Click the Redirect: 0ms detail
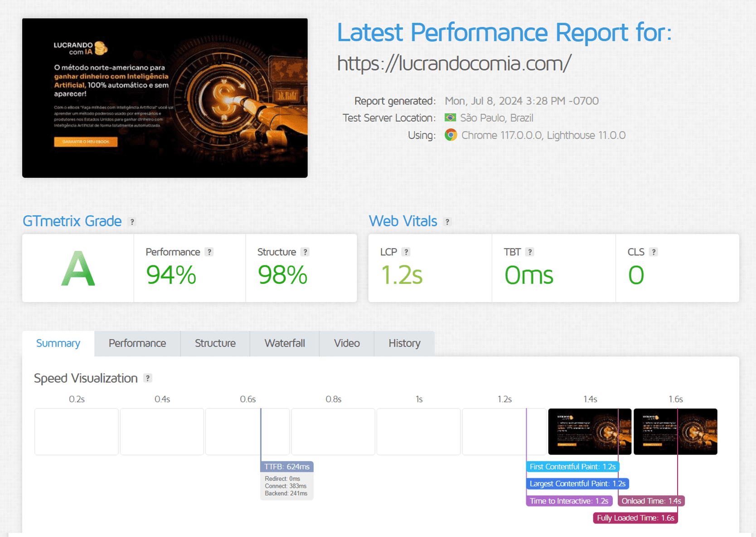The width and height of the screenshot is (756, 537). [282, 479]
